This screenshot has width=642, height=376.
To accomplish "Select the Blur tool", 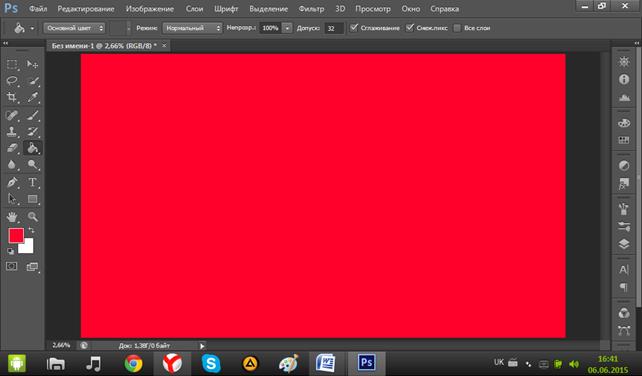I will pyautogui.click(x=12, y=165).
